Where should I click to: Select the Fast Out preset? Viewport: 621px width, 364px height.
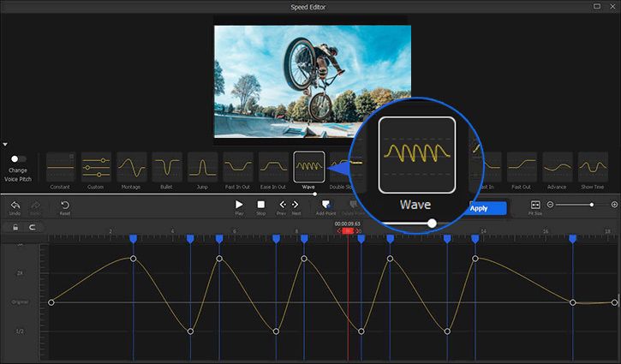click(x=522, y=166)
